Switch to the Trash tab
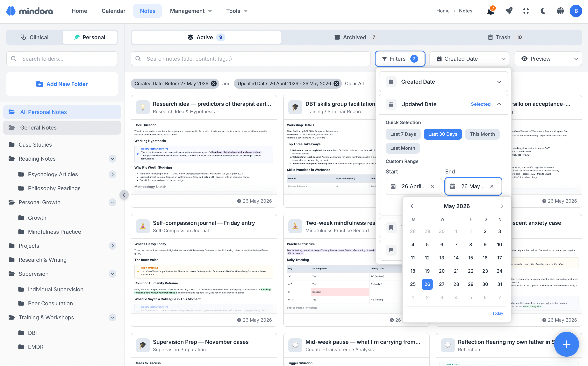This screenshot has width=588, height=366. pos(505,37)
